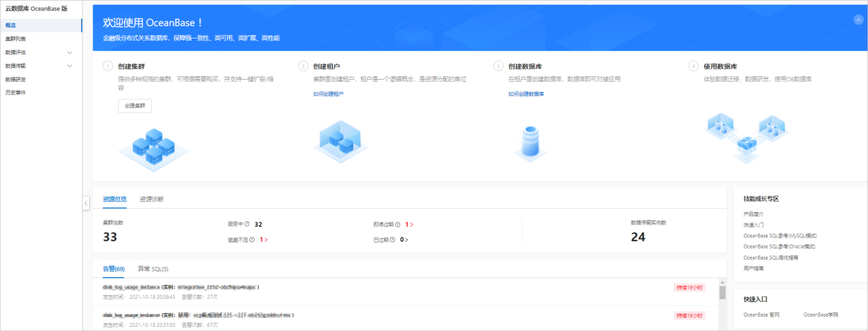The height and width of the screenshot is (331, 868).
Task: Click help icon next to 磁盘不足
Action: tap(252, 240)
